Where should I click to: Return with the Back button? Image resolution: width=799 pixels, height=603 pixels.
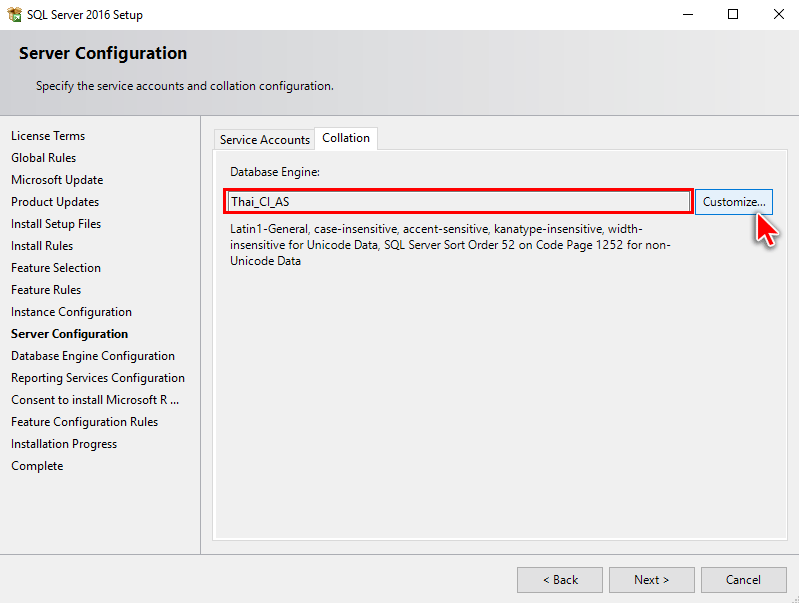tap(560, 580)
